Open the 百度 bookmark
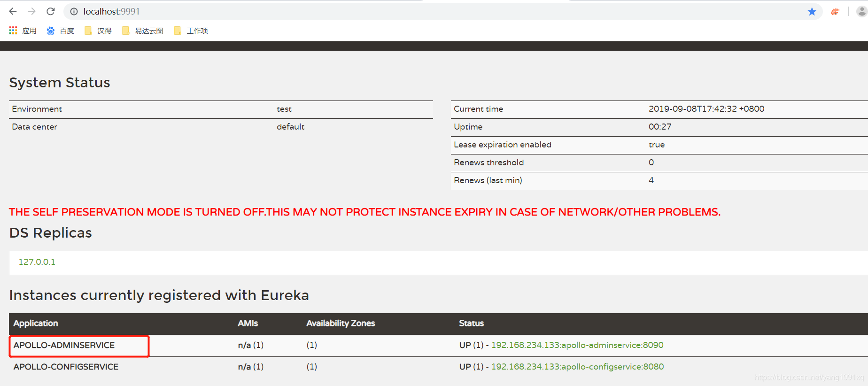 point(61,31)
